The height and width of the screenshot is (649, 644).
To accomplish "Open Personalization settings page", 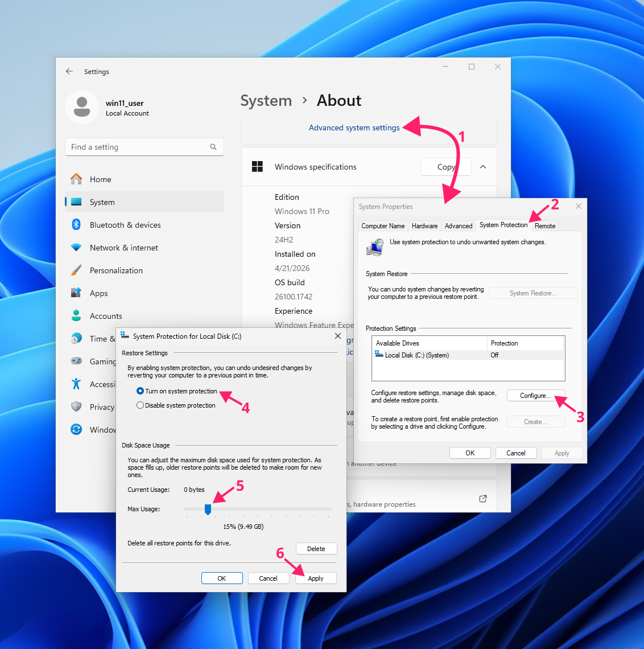I will (145, 270).
